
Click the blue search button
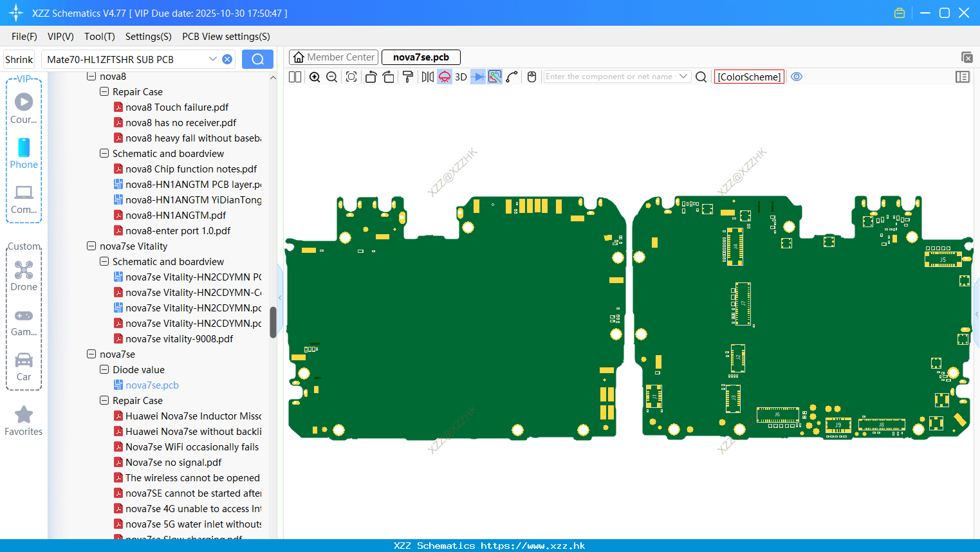pos(257,59)
